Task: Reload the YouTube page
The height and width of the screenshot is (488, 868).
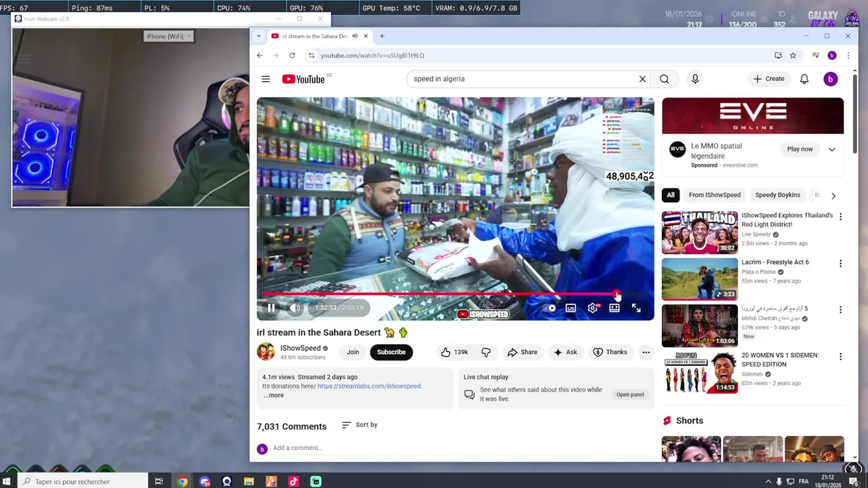Action: (292, 56)
